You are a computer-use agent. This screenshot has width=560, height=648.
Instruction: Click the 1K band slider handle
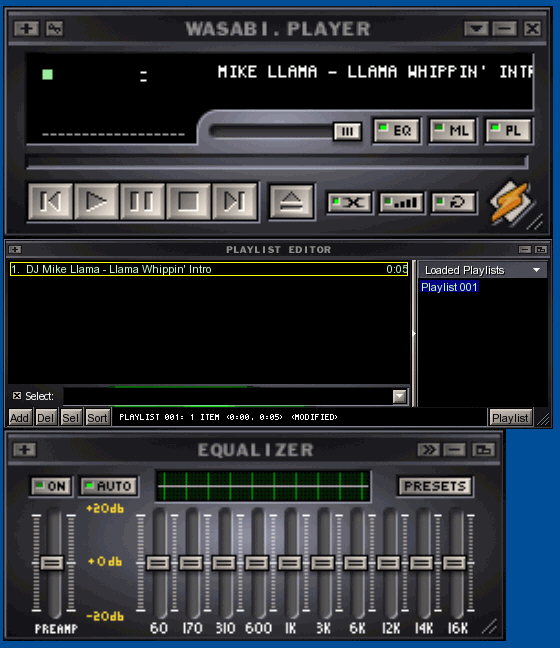290,563
